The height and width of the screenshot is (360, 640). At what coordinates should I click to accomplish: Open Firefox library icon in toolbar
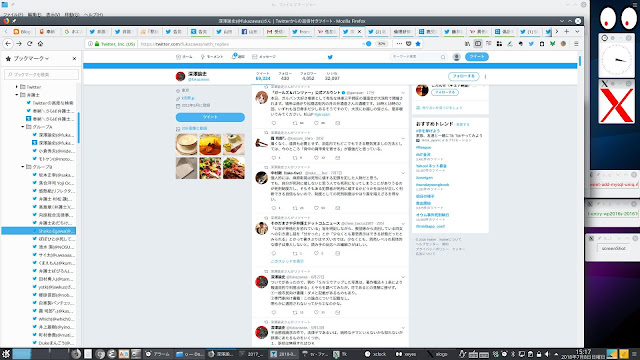pos(467,44)
